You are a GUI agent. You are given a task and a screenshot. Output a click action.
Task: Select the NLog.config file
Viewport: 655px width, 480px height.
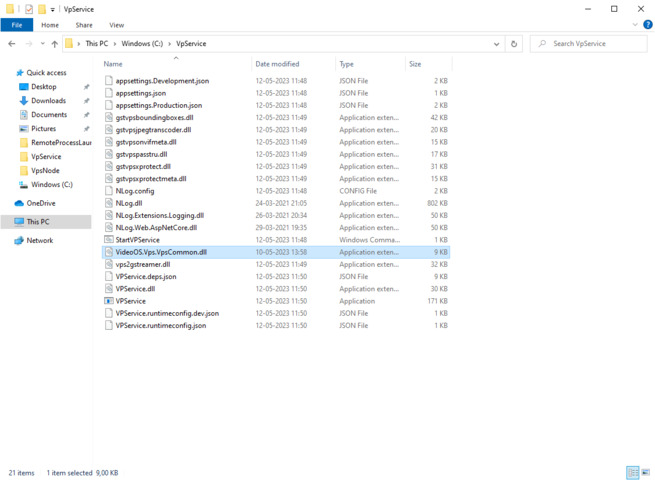pyautogui.click(x=135, y=191)
